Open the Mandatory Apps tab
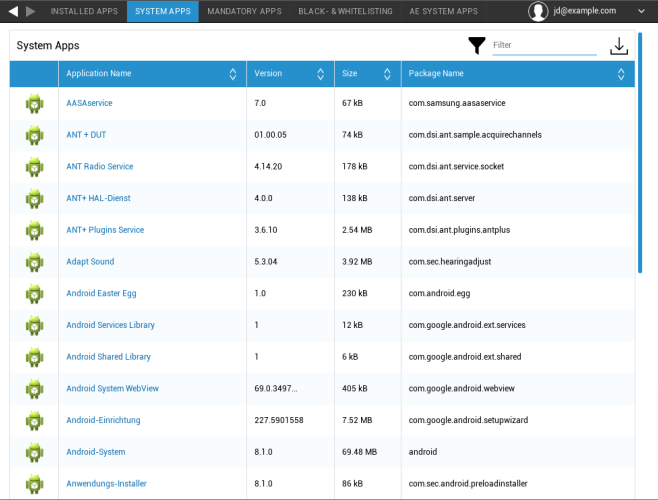The width and height of the screenshot is (658, 500). [x=244, y=11]
